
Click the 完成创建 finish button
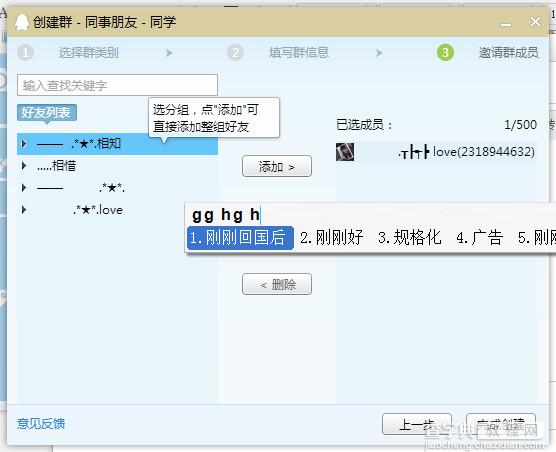(x=501, y=424)
